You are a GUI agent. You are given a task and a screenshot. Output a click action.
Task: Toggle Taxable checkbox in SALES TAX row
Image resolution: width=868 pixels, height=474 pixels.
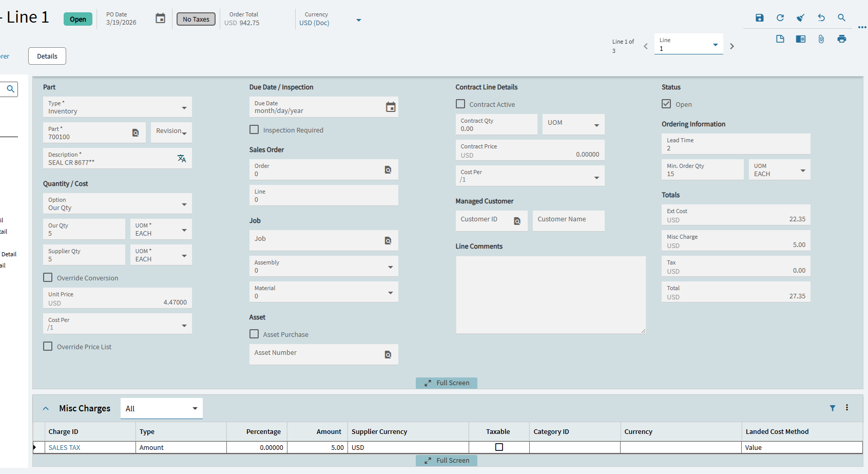499,447
